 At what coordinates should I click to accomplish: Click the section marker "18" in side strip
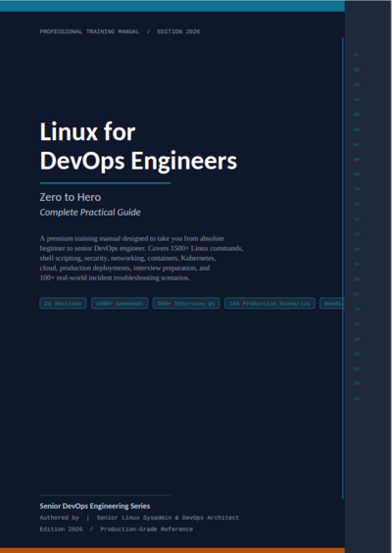[x=357, y=309]
